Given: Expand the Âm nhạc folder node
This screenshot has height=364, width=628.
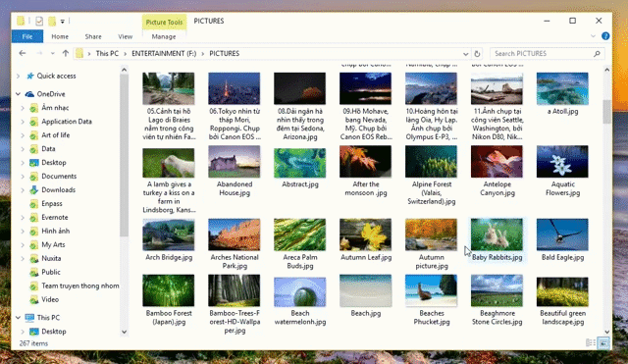Looking at the screenshot, I should point(23,108).
